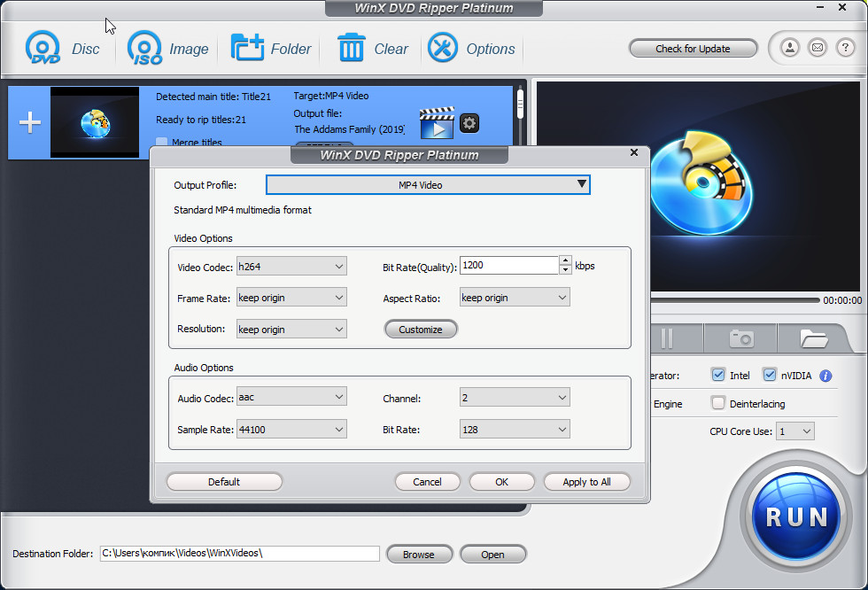
Task: Open the Audio Codec dropdown
Action: [x=291, y=397]
